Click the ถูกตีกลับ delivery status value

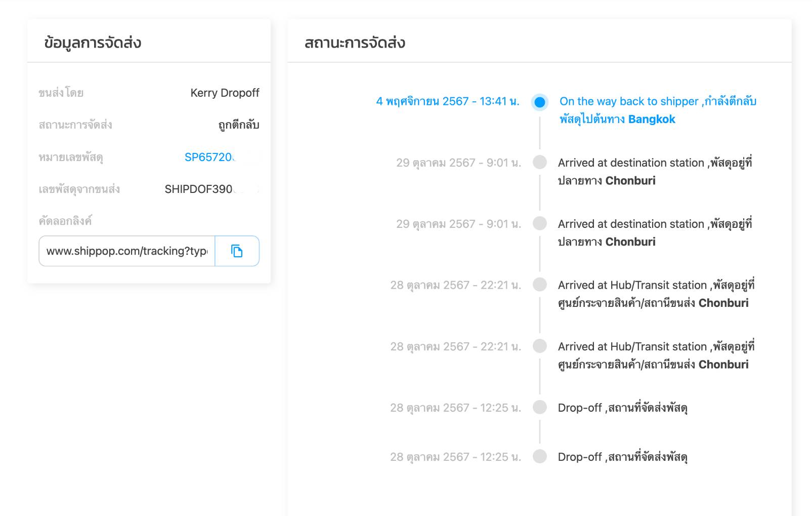tap(239, 125)
